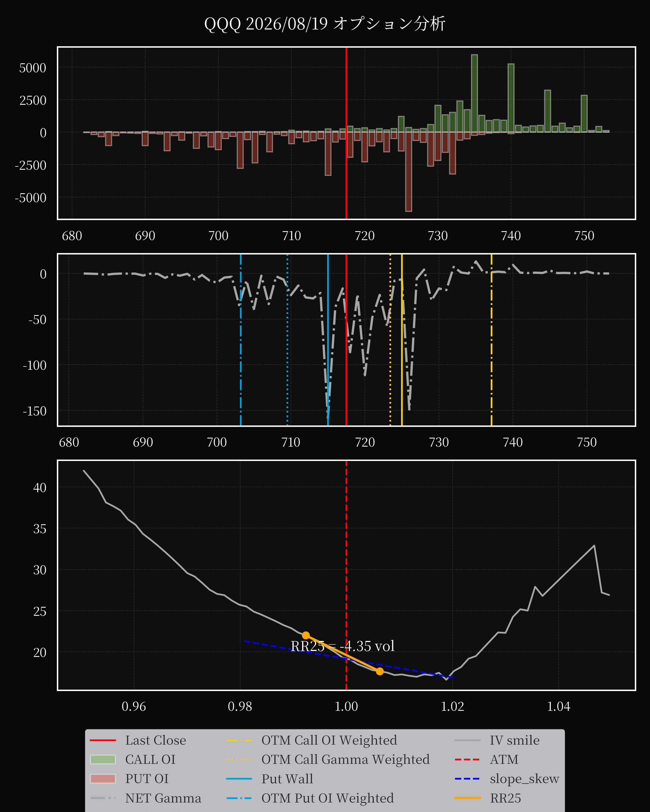Click the dashed red ATM line in IV chart

346,575
